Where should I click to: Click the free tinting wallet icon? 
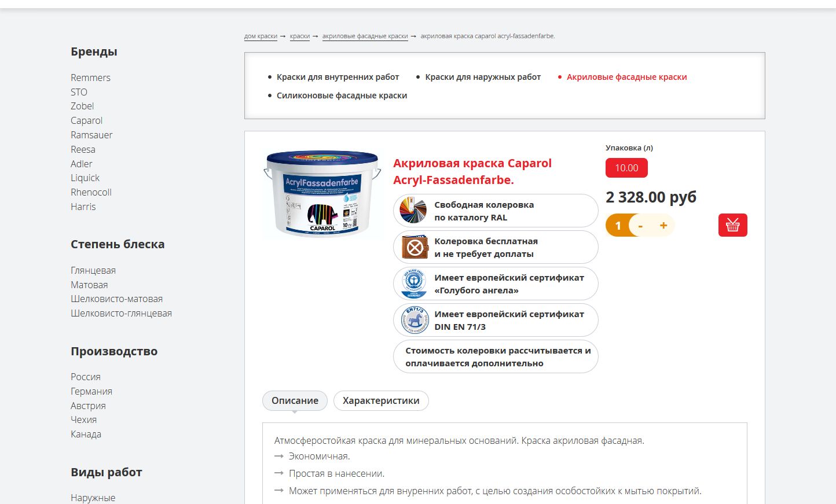coord(415,247)
